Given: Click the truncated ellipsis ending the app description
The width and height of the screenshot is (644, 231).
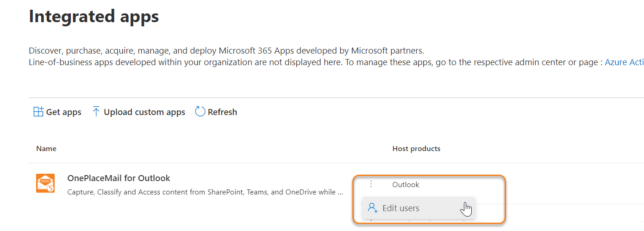Looking at the screenshot, I should (340, 192).
